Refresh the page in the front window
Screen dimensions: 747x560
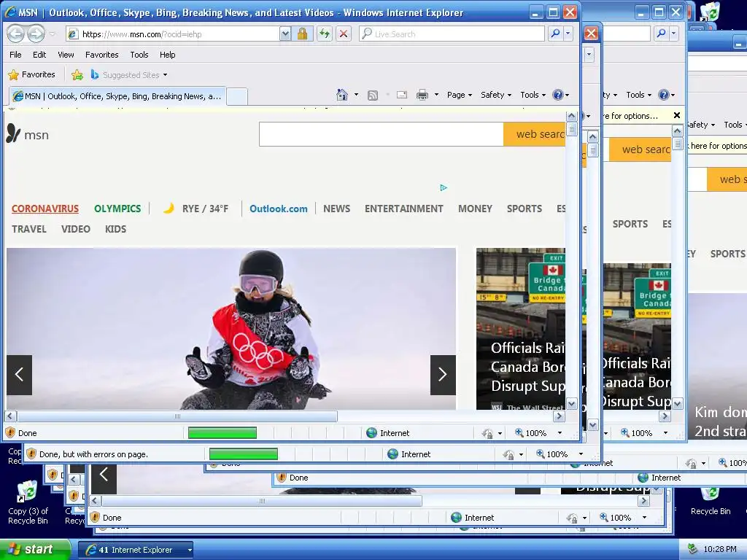(325, 34)
